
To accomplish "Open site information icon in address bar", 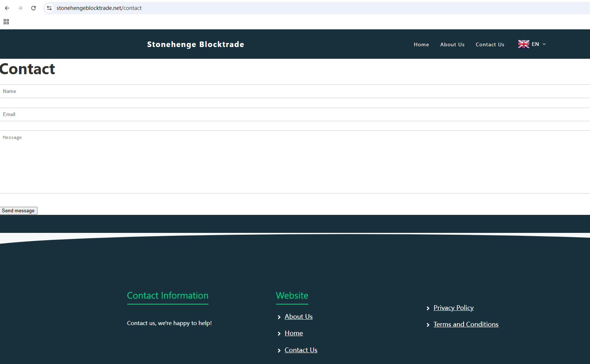I will (49, 8).
